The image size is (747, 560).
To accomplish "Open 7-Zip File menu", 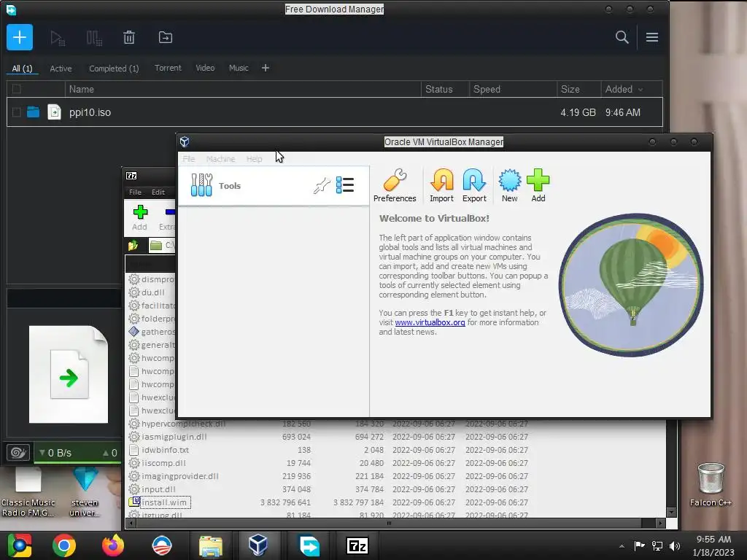I will [135, 192].
